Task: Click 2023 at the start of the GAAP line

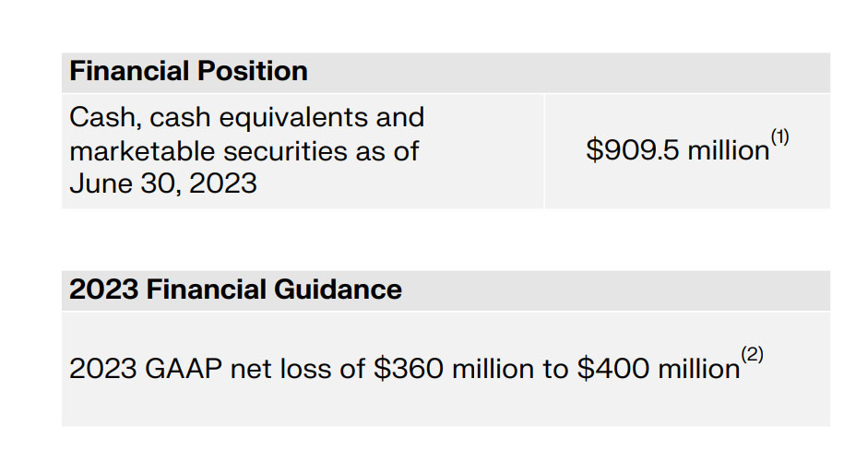Action: tap(98, 369)
